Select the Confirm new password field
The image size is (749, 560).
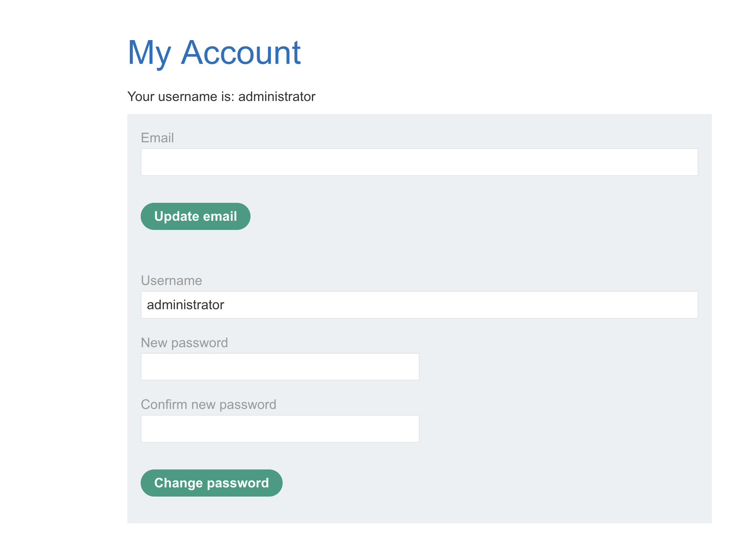(x=280, y=429)
